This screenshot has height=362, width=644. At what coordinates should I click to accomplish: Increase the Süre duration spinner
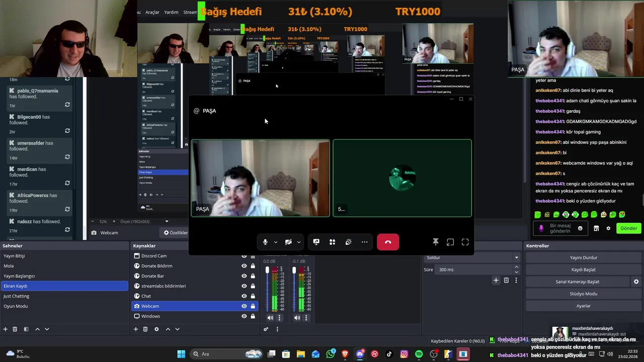click(x=516, y=267)
